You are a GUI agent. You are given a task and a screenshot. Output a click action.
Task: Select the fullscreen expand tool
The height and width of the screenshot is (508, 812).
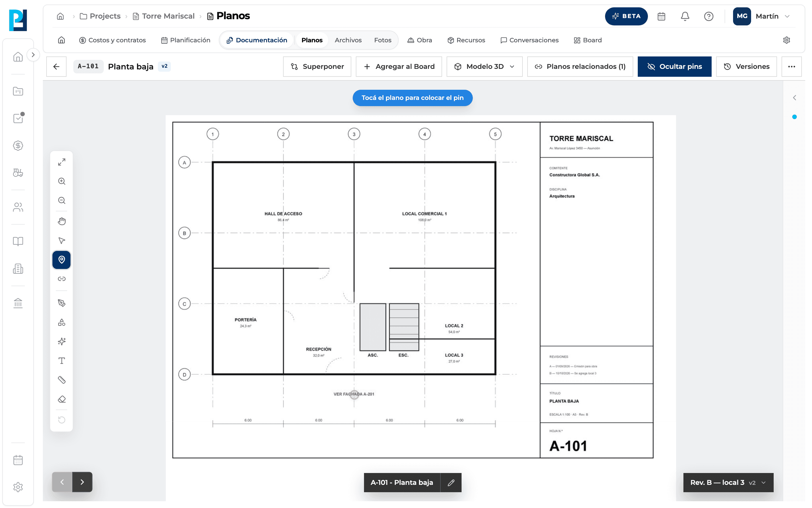tap(61, 162)
